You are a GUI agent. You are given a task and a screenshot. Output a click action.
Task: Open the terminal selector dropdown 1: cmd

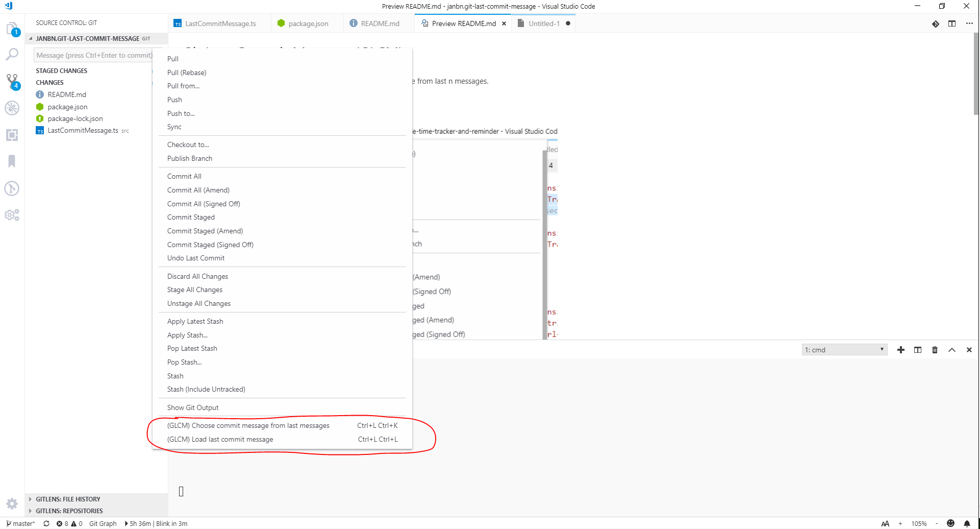844,350
